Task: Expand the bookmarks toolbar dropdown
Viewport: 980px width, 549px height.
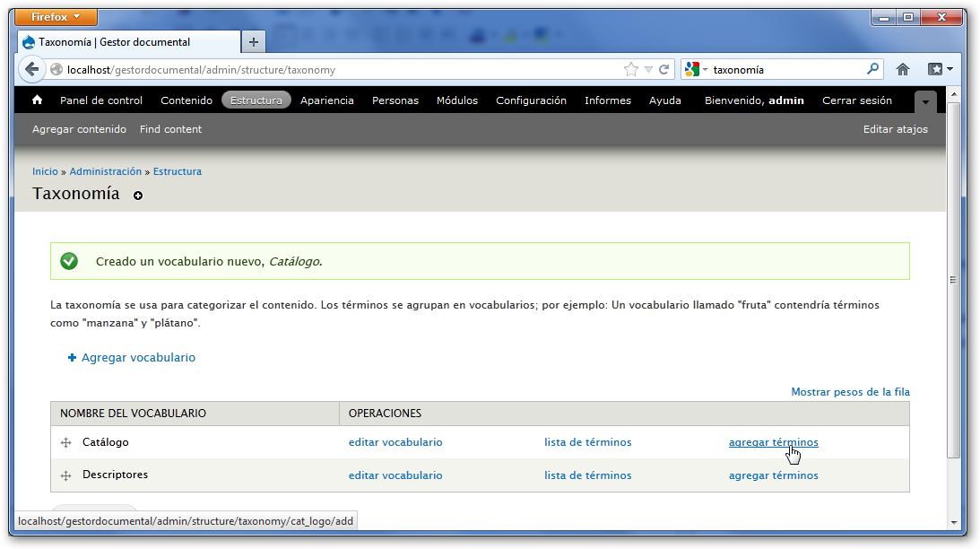Action: 941,69
